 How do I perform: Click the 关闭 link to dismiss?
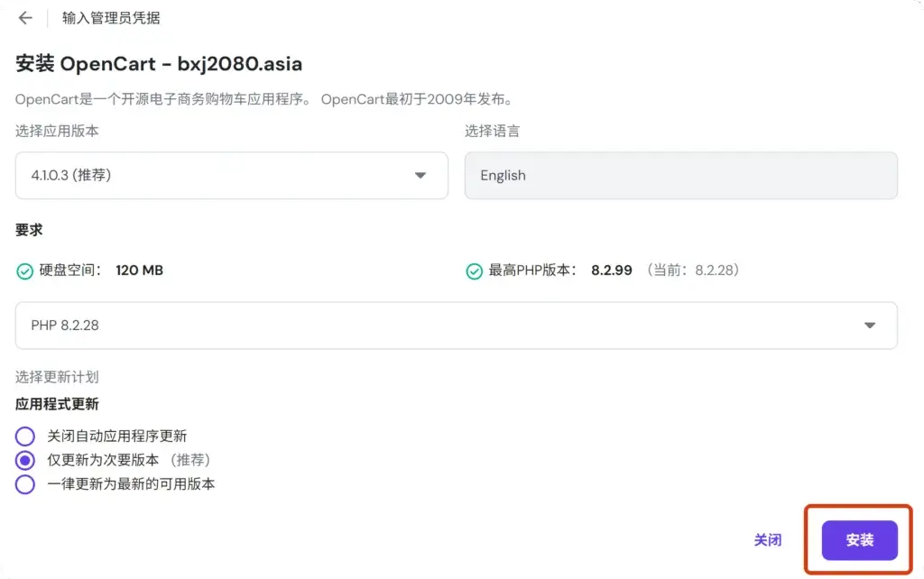point(767,540)
